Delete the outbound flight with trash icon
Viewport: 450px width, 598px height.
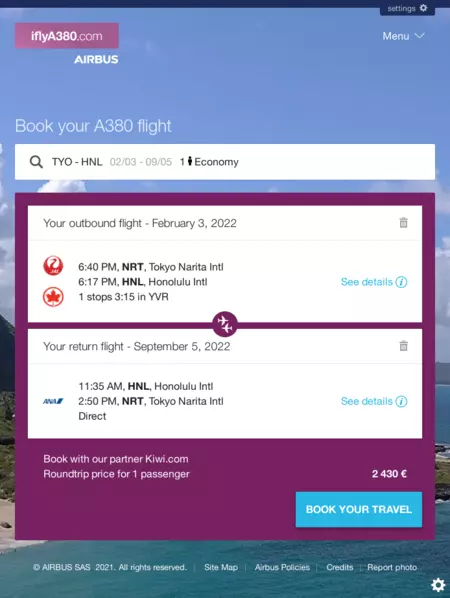[403, 222]
